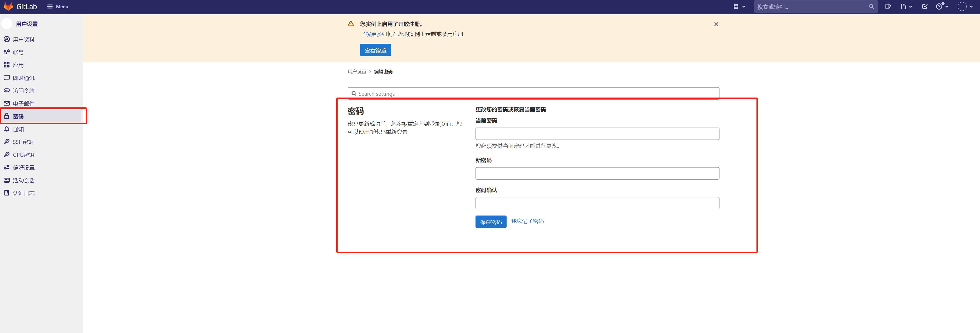Screen dimensions: 980x333
Task: Click the 电子邮件 envelope icon
Action: pos(6,103)
